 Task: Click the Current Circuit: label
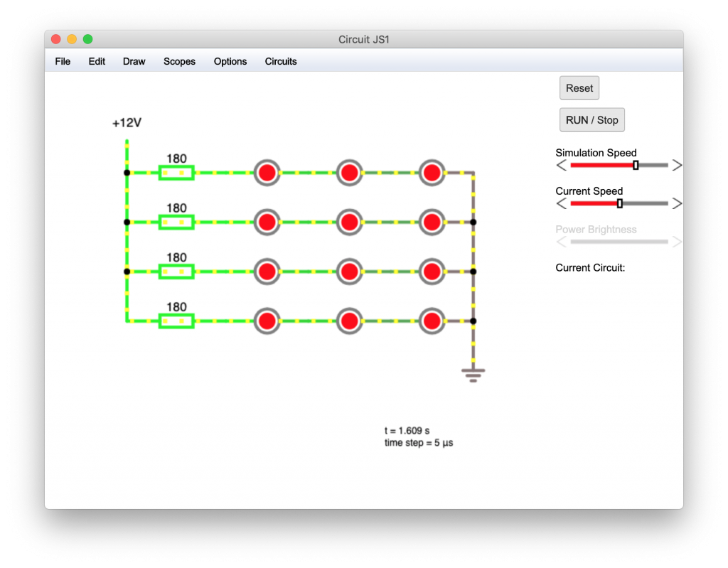tap(590, 267)
